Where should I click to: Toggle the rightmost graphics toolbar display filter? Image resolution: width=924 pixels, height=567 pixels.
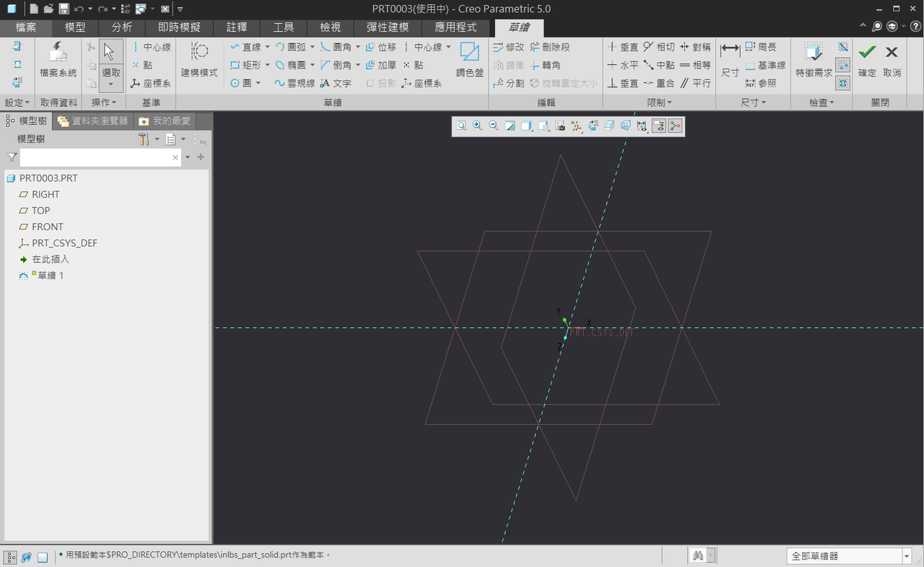(675, 126)
